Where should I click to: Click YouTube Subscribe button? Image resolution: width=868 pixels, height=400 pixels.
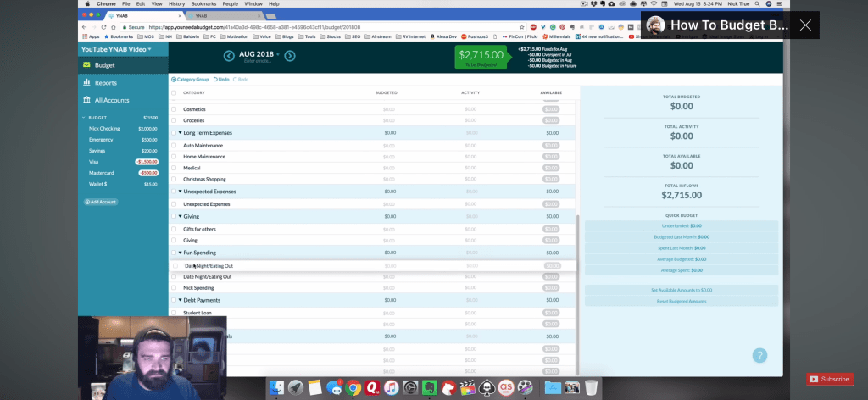pos(830,379)
